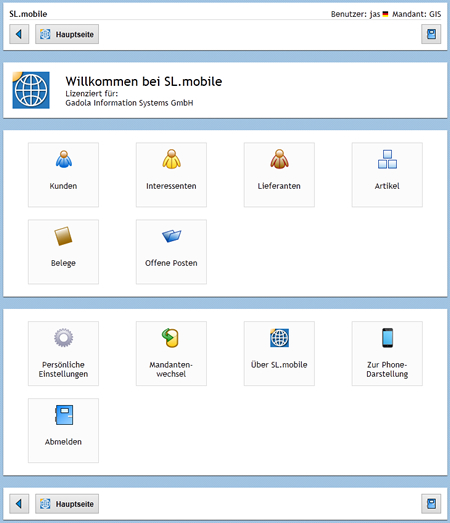The height and width of the screenshot is (523, 450).
Task: Click the German flag next to Benutzer
Action: click(385, 14)
